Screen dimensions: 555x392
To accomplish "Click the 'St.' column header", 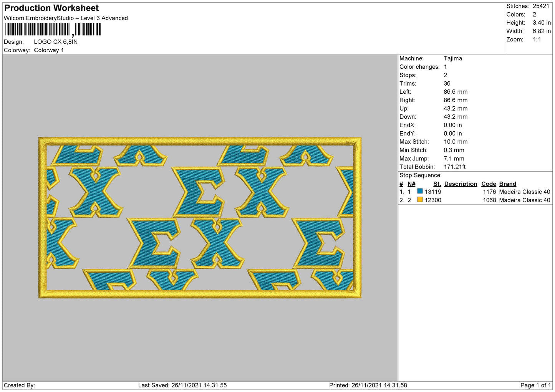I will coord(437,184).
